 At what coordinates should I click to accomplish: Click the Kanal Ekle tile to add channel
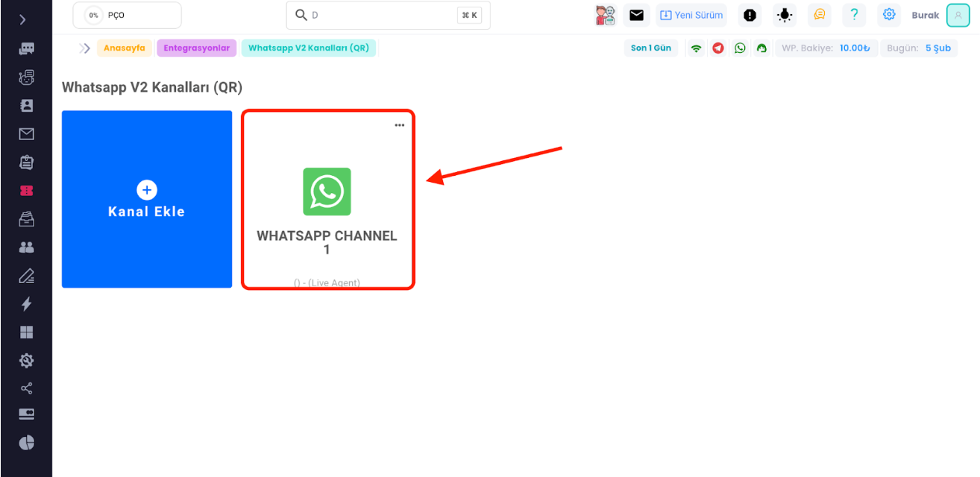pyautogui.click(x=147, y=199)
